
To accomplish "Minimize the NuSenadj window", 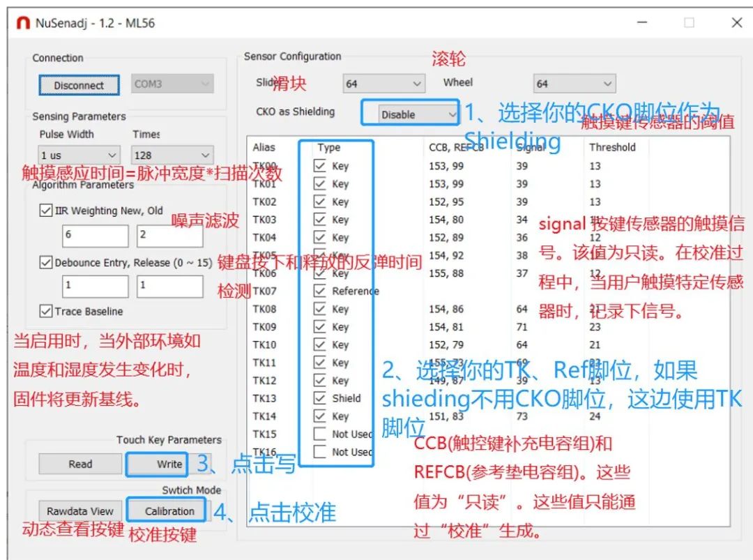I will click(642, 22).
